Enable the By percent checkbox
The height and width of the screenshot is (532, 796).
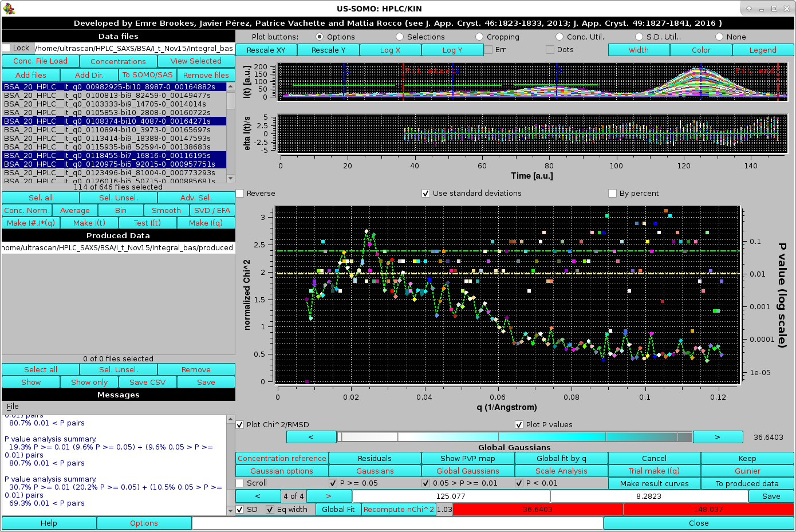click(612, 193)
